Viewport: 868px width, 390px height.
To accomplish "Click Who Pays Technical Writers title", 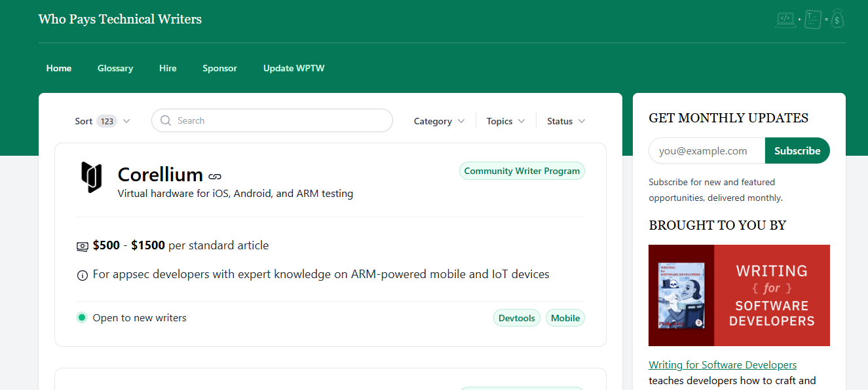I will [x=120, y=19].
